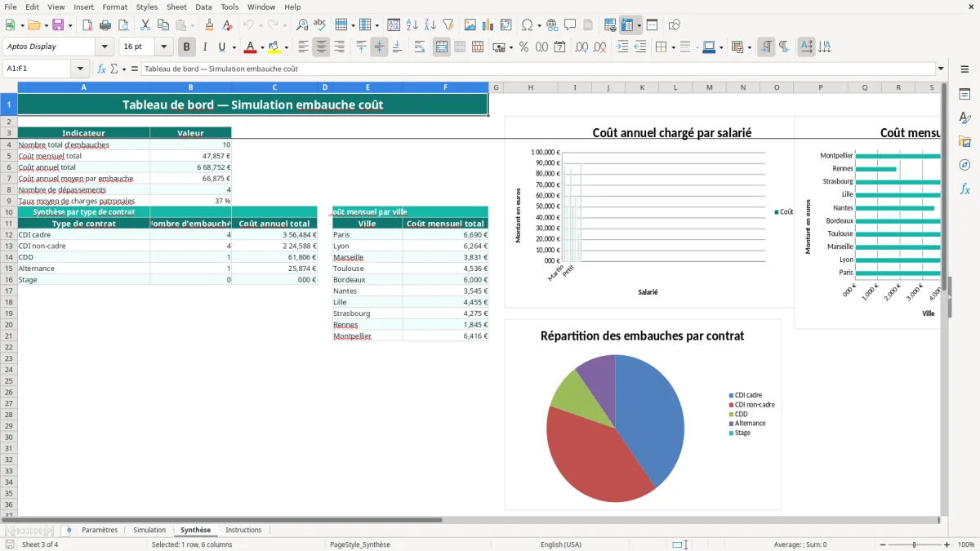980x551 pixels.
Task: Apply the red font color swatch
Action: pos(251,47)
